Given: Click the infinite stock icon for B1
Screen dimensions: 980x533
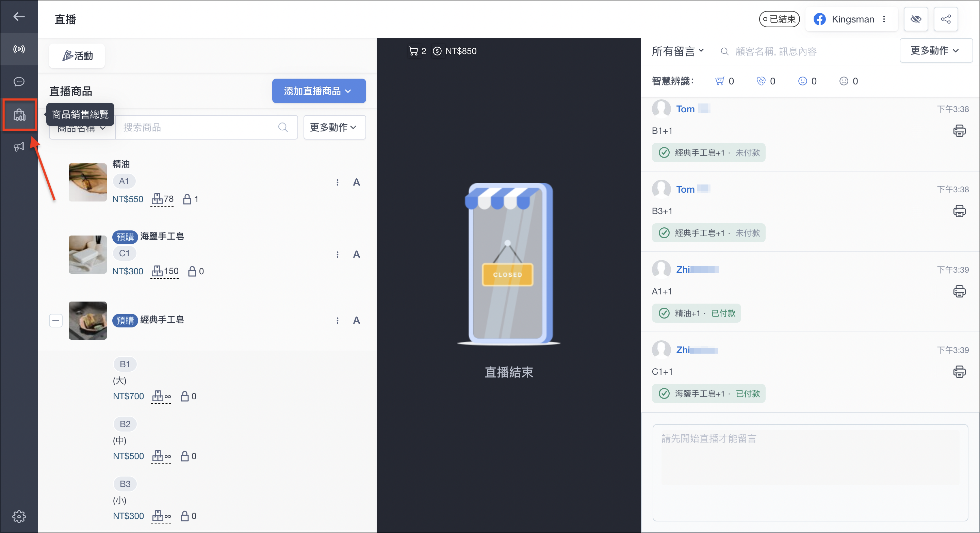Looking at the screenshot, I should click(161, 397).
